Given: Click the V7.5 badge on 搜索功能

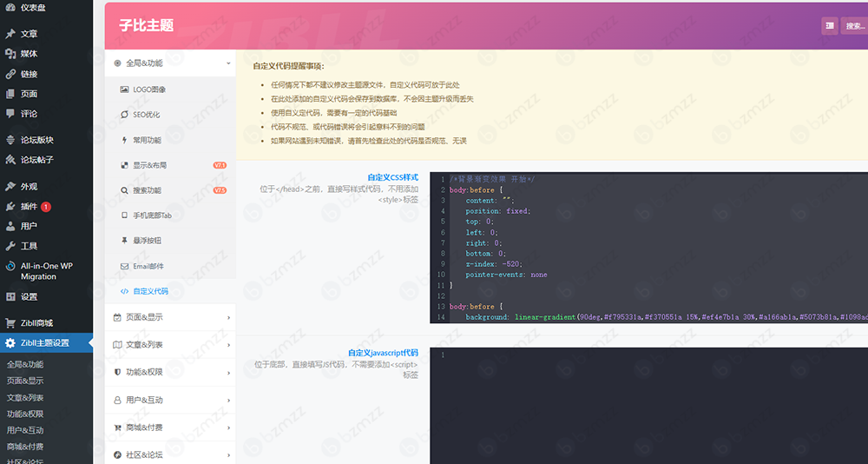Looking at the screenshot, I should click(x=220, y=190).
